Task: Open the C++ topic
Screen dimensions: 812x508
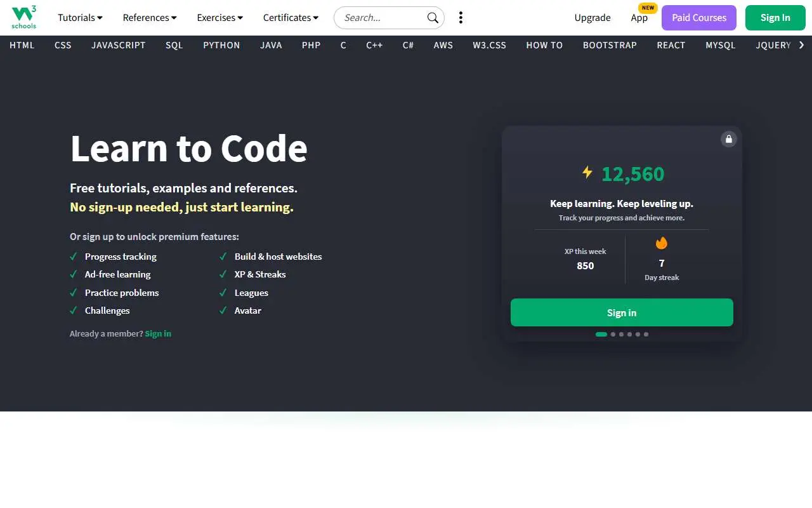Action: pos(374,45)
